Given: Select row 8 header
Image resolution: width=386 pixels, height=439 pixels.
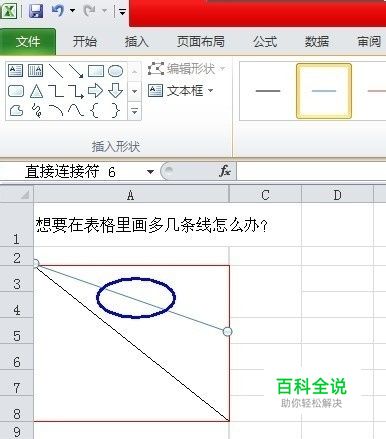Looking at the screenshot, I should (x=16, y=409).
